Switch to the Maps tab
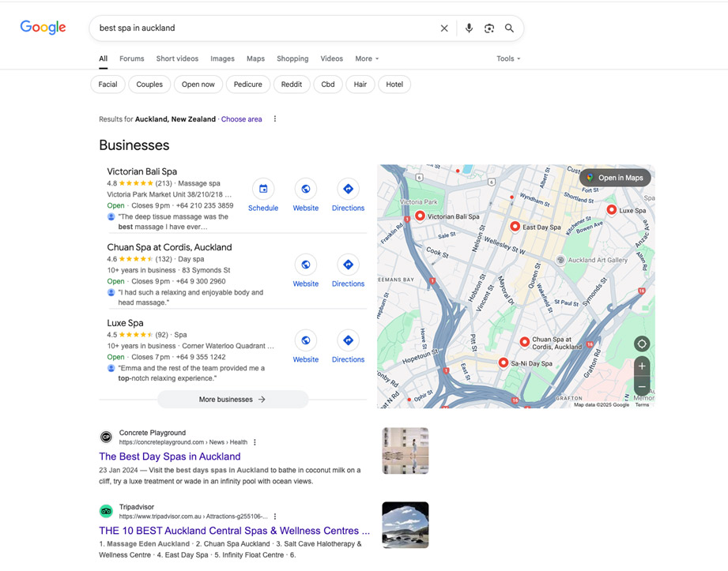 pos(256,58)
